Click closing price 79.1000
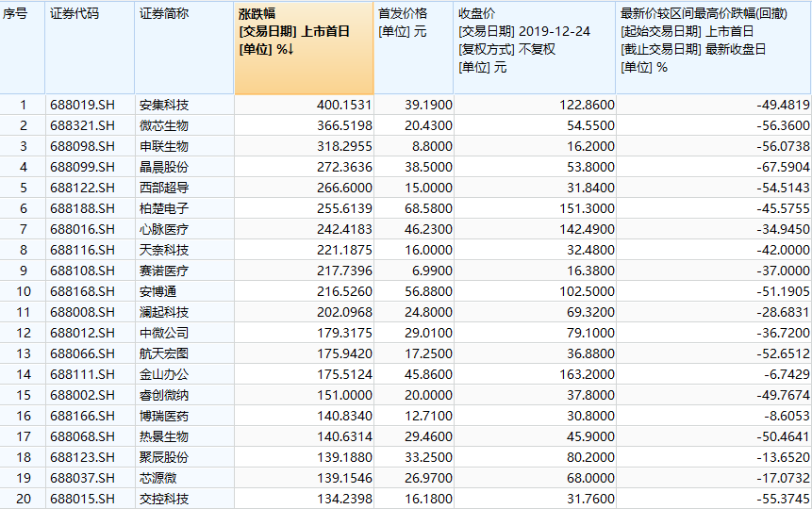Image resolution: width=812 pixels, height=509 pixels. (591, 333)
